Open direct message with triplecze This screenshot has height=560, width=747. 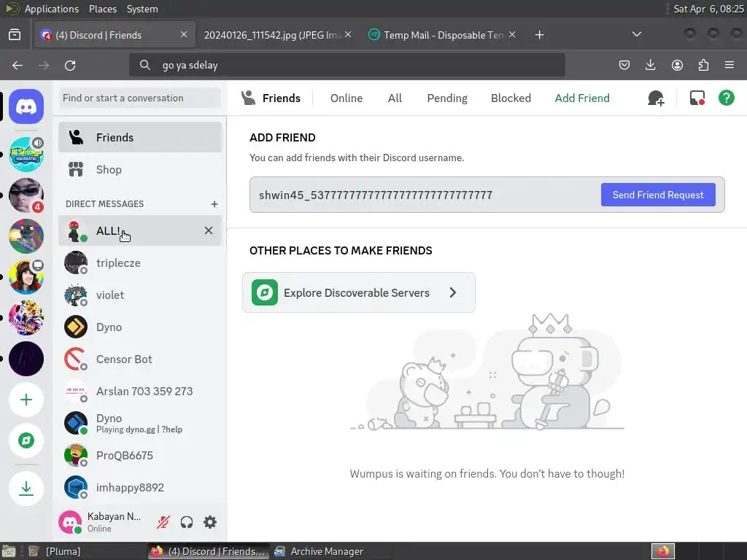[140, 262]
